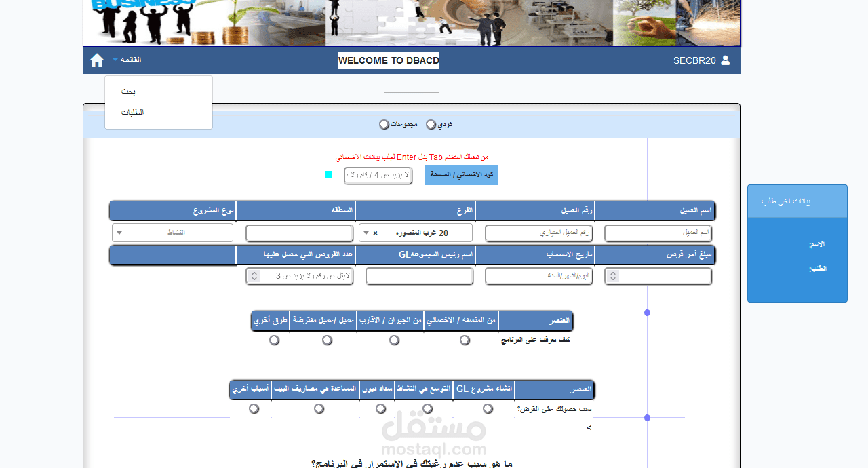The image size is (868, 468).
Task: Clear the selected branch with the x
Action: (x=375, y=233)
